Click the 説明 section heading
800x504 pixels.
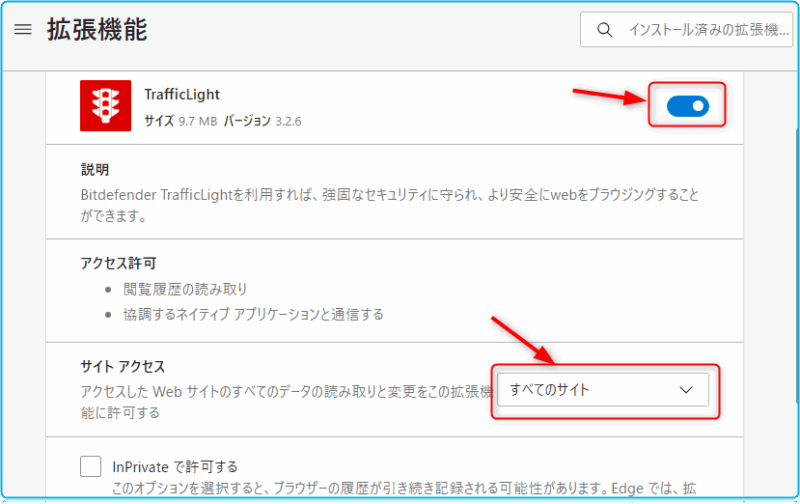[x=95, y=169]
